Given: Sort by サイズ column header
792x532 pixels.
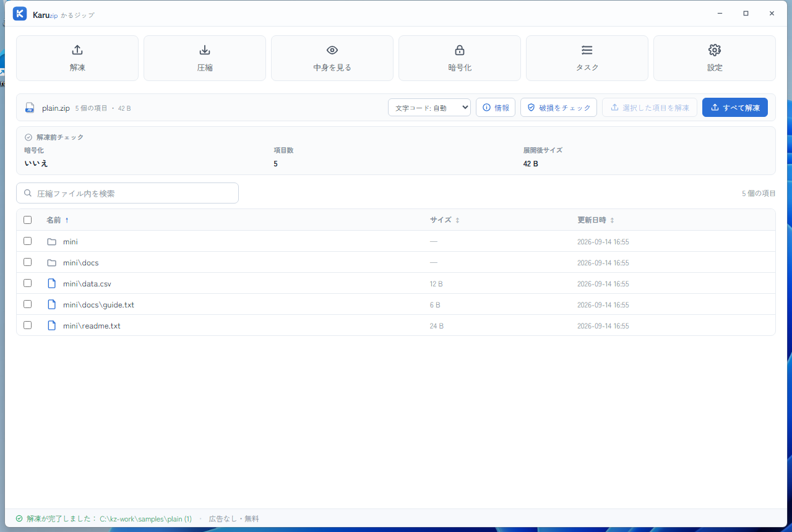Looking at the screenshot, I should [x=445, y=220].
